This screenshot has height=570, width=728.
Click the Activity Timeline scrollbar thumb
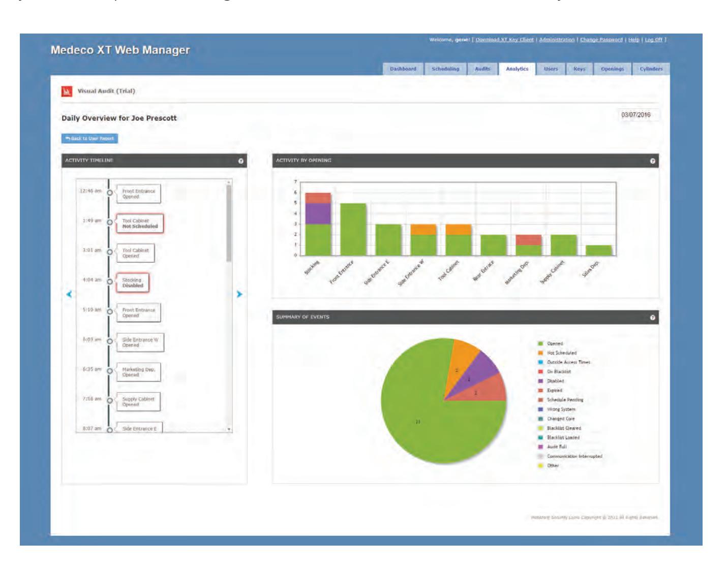point(229,223)
